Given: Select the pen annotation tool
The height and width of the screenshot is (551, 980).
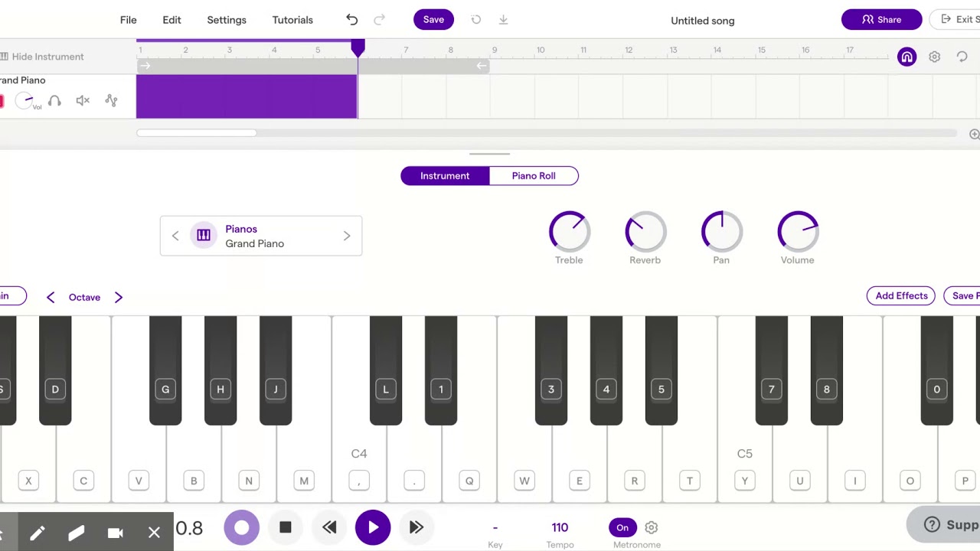Looking at the screenshot, I should click(38, 533).
